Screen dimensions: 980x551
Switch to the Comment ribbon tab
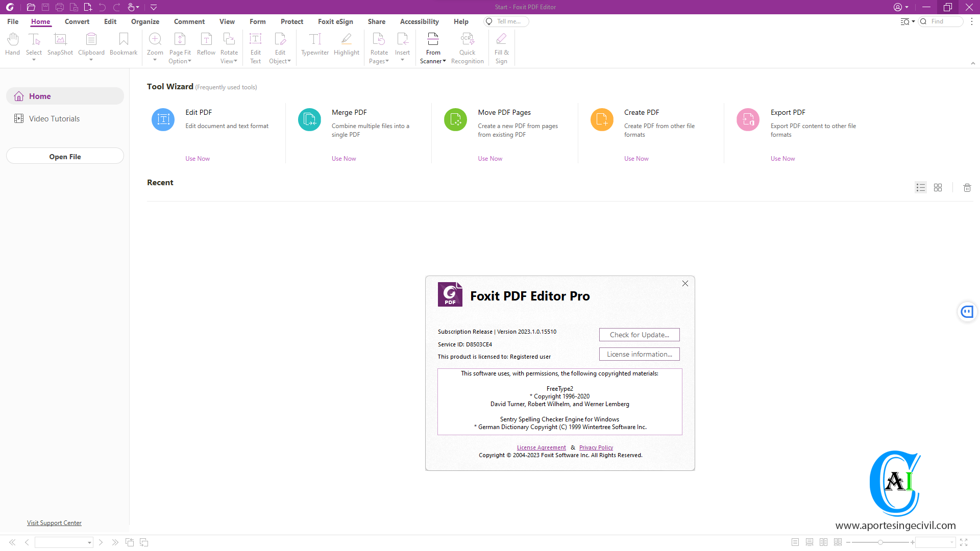coord(189,21)
